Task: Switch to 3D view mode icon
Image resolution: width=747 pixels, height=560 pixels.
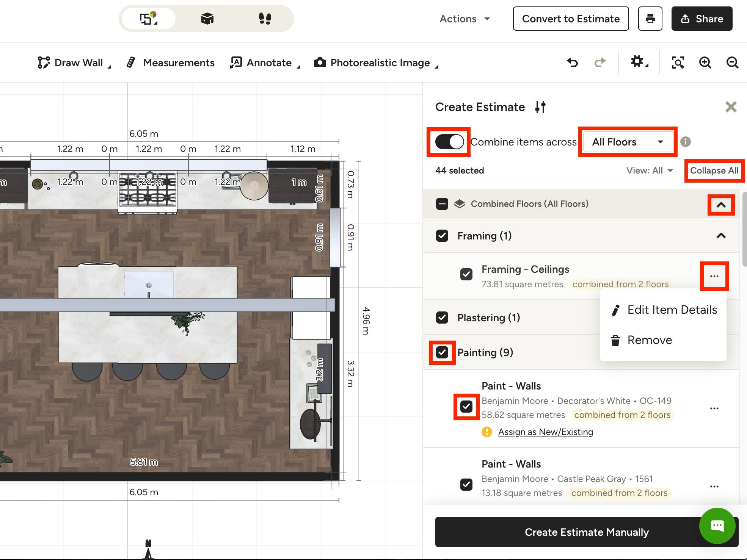Action: (207, 19)
